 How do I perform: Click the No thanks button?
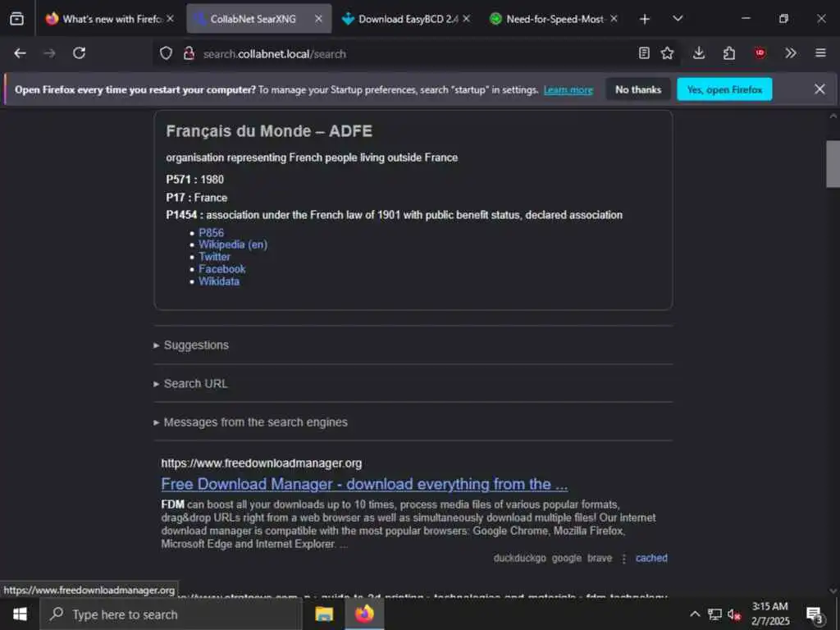click(x=638, y=89)
